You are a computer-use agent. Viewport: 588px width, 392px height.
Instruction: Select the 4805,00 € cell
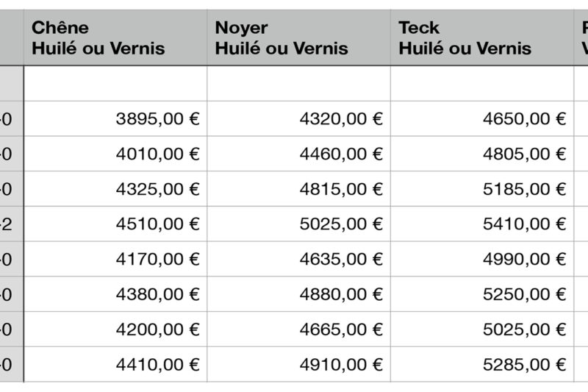point(524,154)
